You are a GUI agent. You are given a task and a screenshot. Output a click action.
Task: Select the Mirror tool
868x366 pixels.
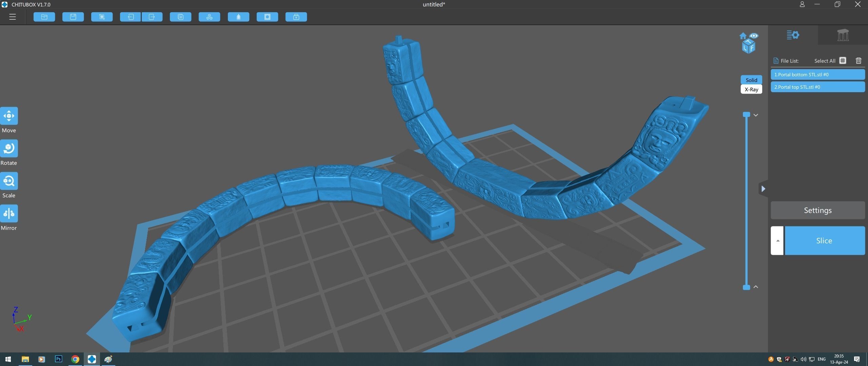tap(9, 214)
